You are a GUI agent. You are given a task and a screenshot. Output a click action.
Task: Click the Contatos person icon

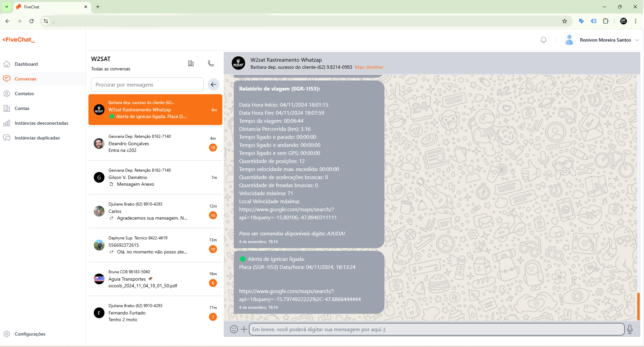point(7,94)
